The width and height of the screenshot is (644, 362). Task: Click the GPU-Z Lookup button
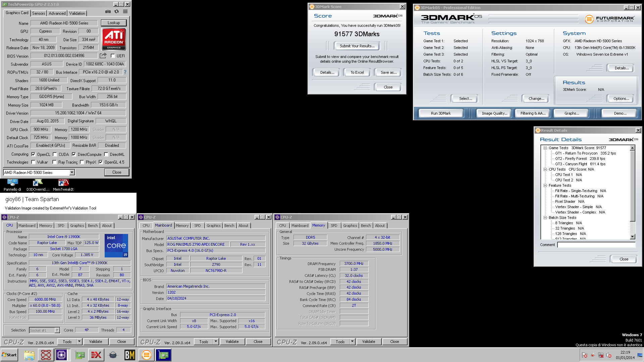pos(114,23)
